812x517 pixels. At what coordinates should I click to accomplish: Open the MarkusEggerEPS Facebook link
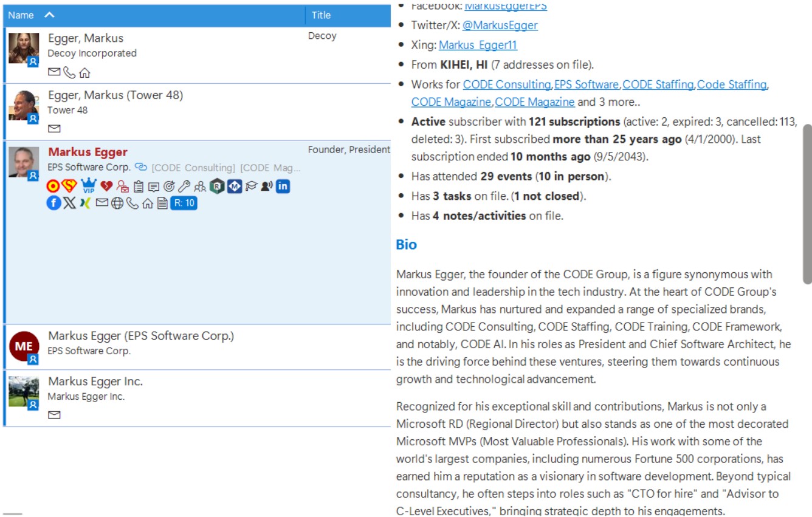(506, 6)
